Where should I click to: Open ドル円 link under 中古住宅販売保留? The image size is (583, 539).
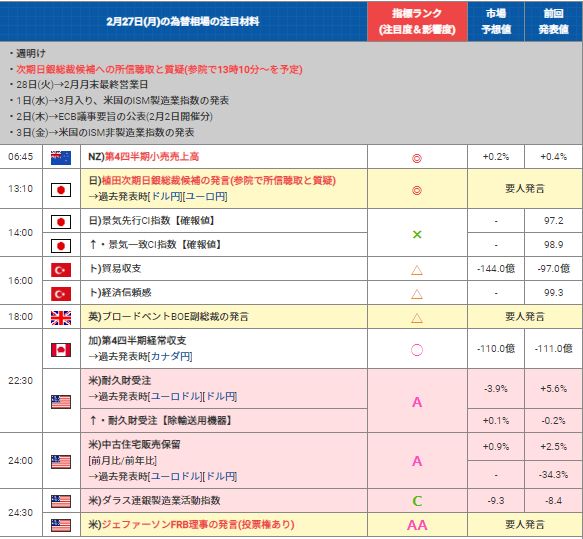[x=221, y=476]
